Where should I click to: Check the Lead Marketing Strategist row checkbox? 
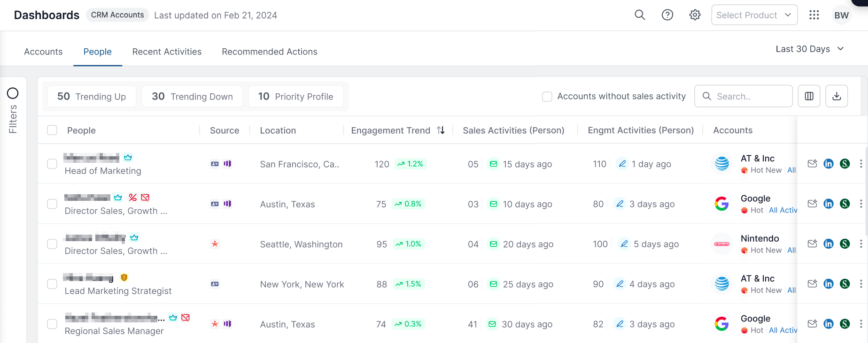(52, 284)
